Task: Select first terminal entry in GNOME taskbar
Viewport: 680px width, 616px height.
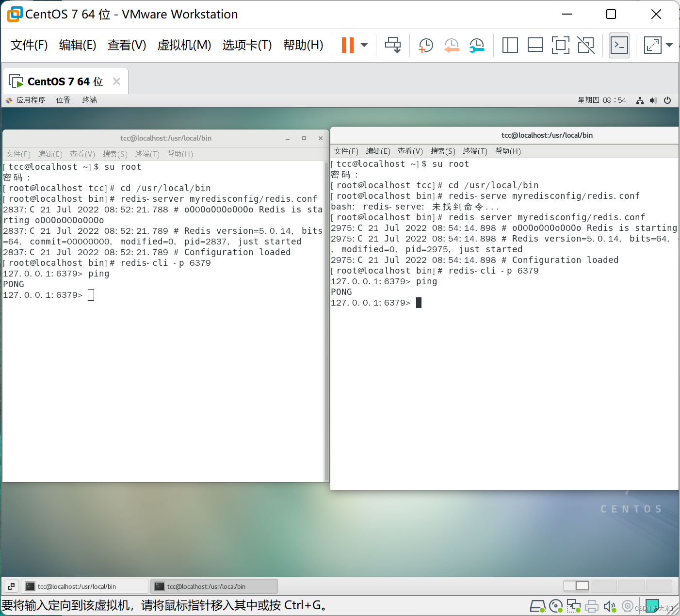Action: pos(85,586)
